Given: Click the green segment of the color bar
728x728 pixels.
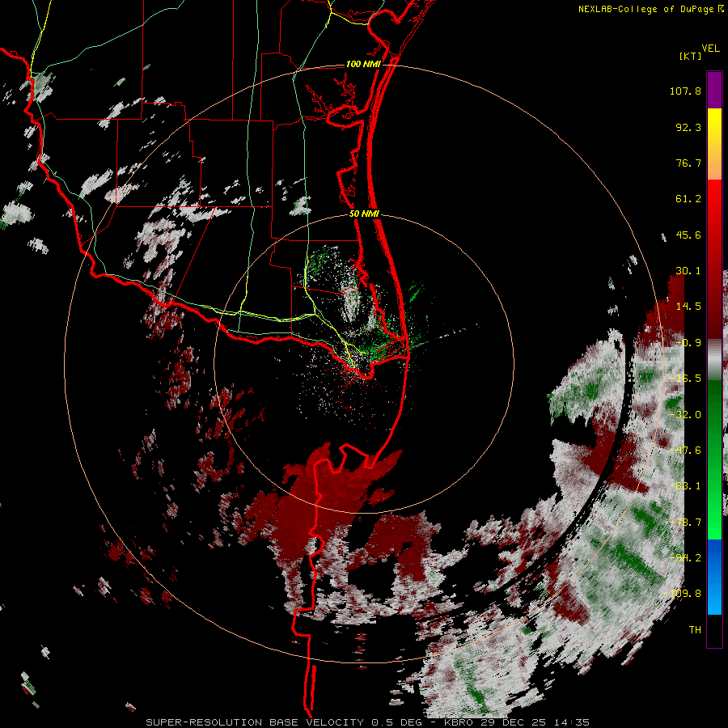Looking at the screenshot, I should (x=714, y=459).
